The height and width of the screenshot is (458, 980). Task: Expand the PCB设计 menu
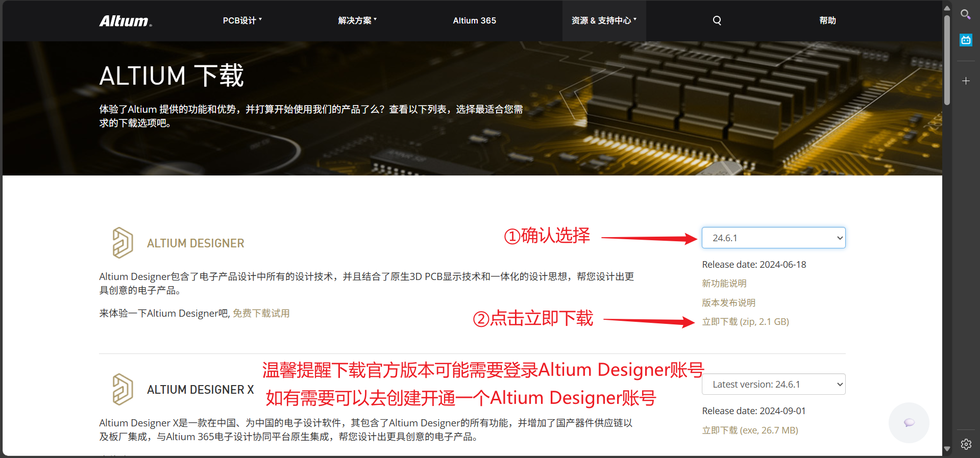pyautogui.click(x=242, y=20)
